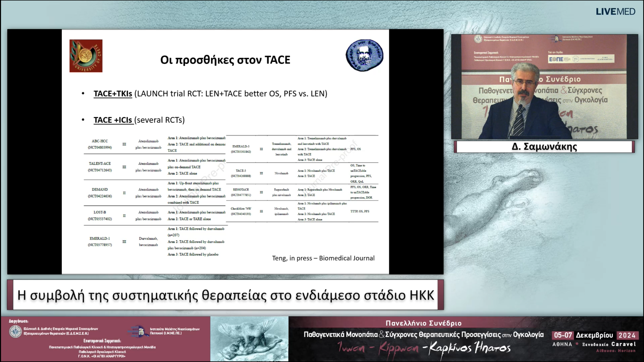Click the EMERALD-1 trial name cell
644x362 pixels.
(100, 241)
